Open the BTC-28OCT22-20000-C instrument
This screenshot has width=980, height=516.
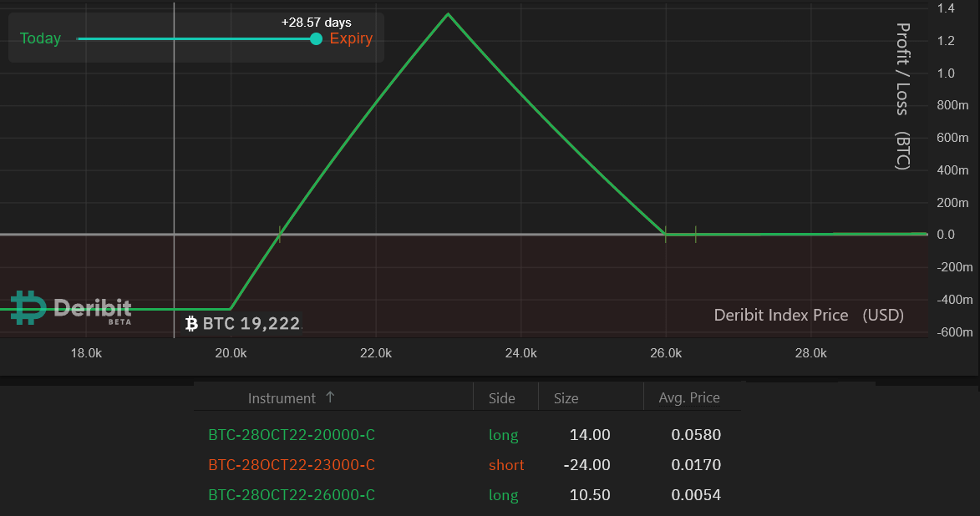[291, 435]
